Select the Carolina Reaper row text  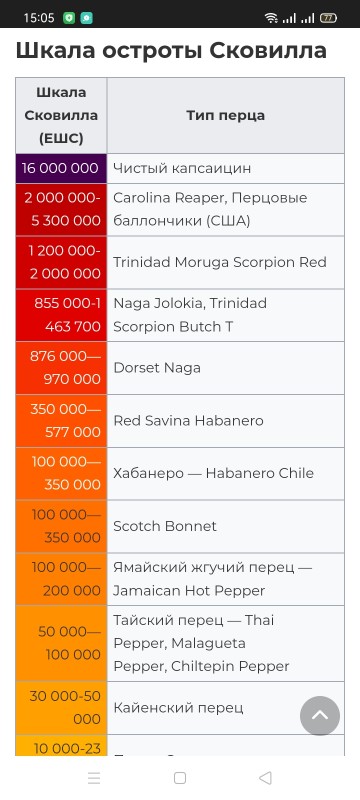[x=210, y=209]
